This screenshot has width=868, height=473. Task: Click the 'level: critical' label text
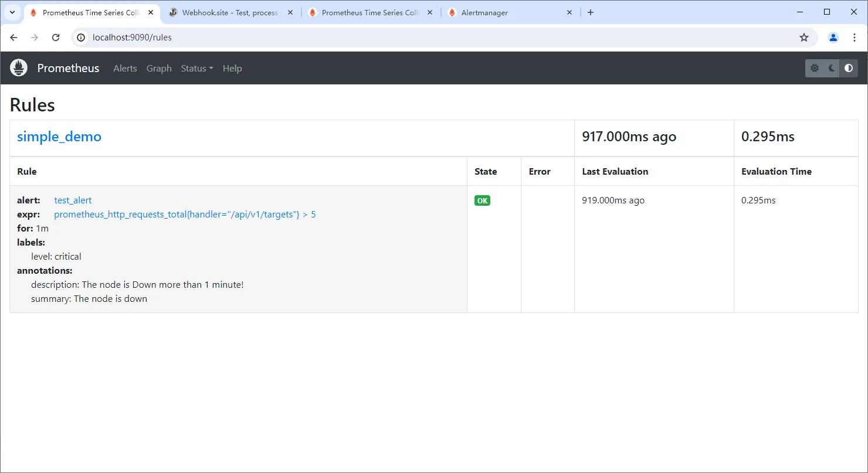tap(56, 256)
